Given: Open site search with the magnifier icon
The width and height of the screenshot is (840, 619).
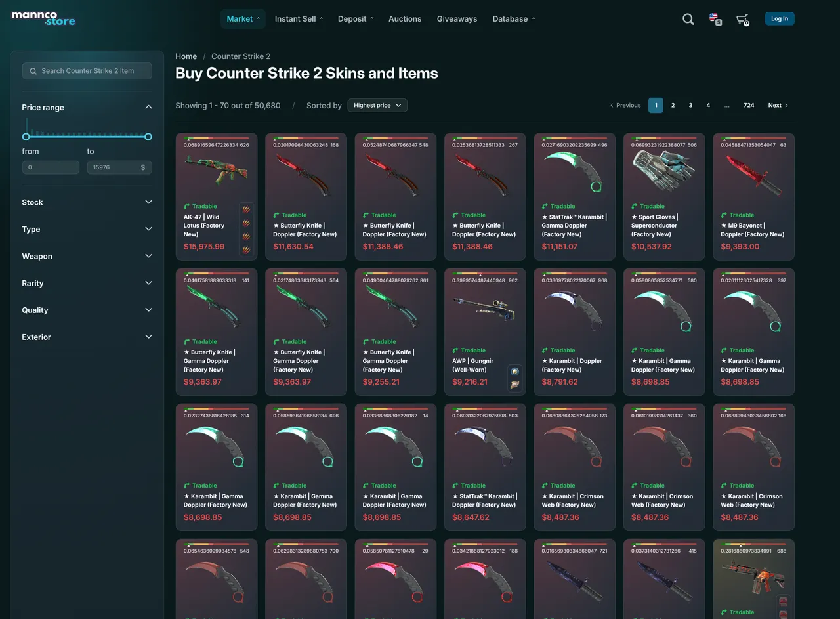Looking at the screenshot, I should tap(688, 19).
